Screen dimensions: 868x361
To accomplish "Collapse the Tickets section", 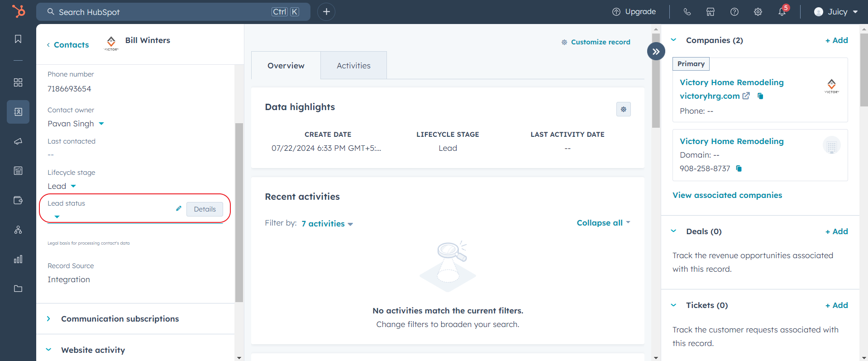I will 673,305.
